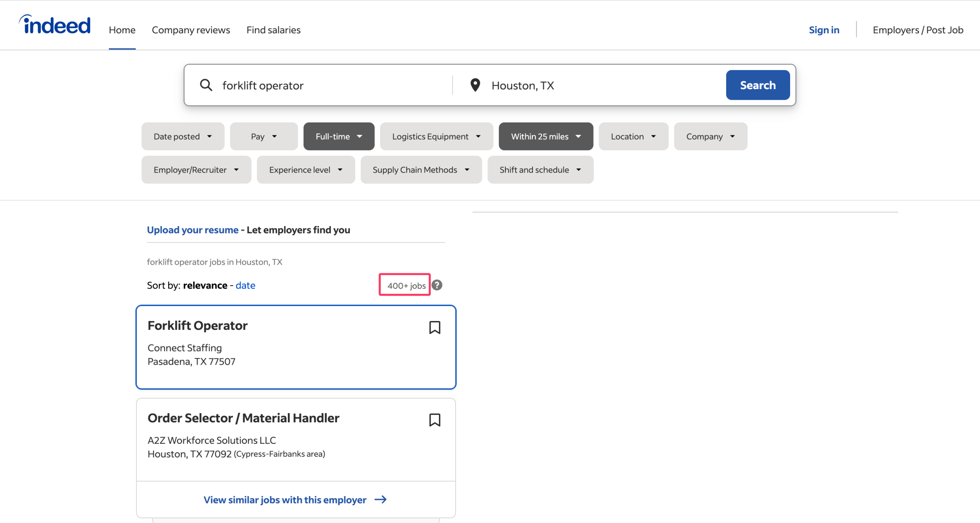Bookmark the Order Selector / Material Handler job

(x=434, y=420)
